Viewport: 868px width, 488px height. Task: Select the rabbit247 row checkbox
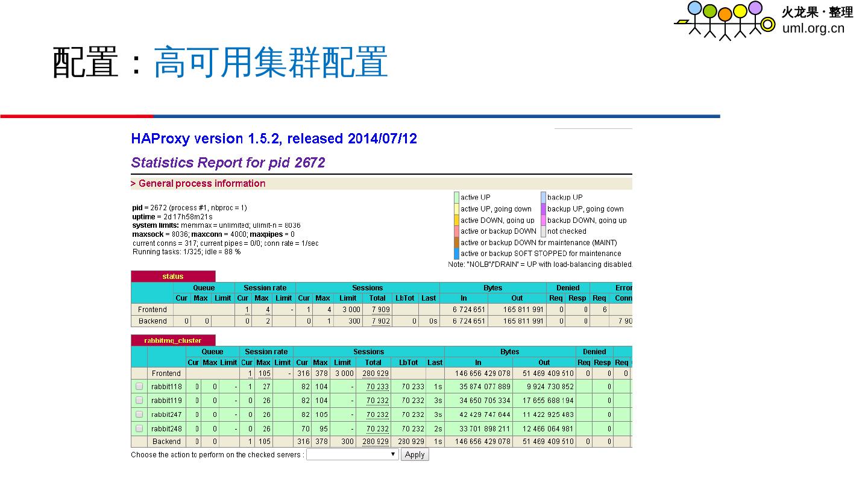pos(139,414)
